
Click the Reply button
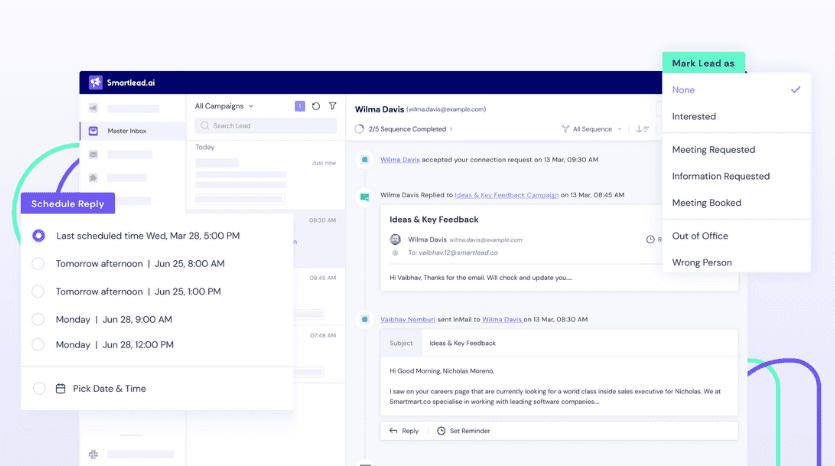tap(404, 431)
